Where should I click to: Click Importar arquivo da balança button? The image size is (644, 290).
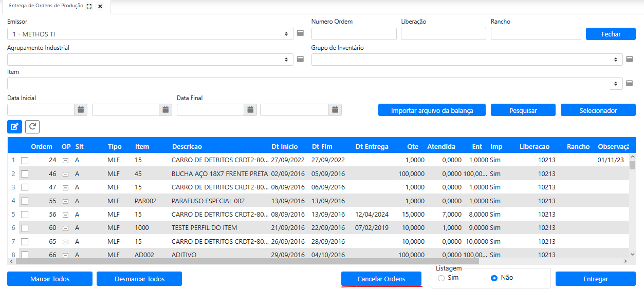point(432,110)
